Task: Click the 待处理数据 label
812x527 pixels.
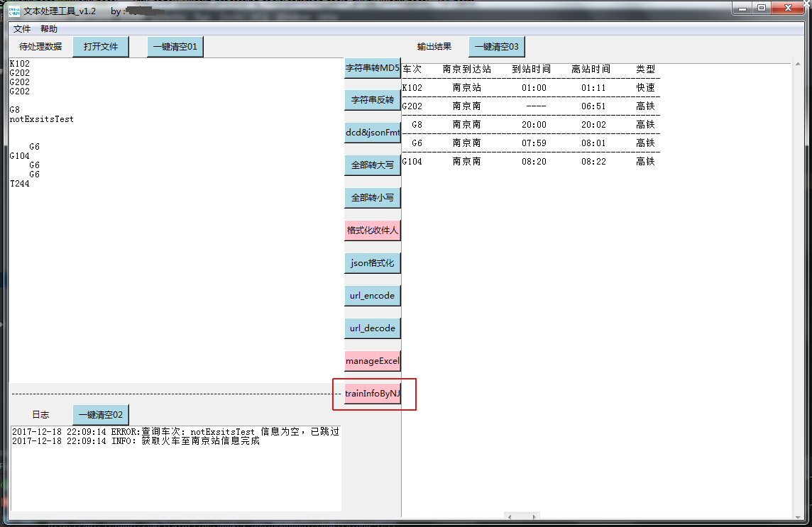Action: [x=40, y=47]
